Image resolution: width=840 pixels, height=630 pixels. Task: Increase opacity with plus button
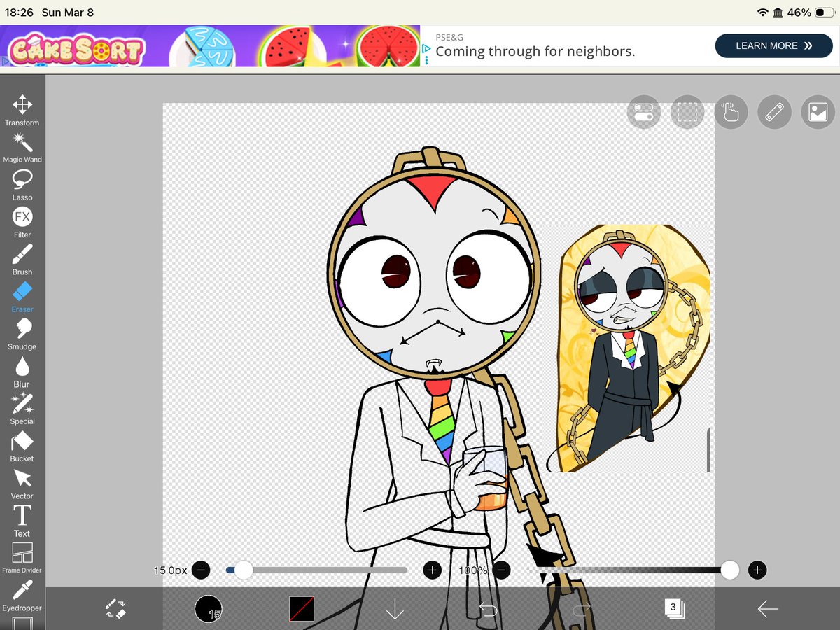[x=757, y=570]
